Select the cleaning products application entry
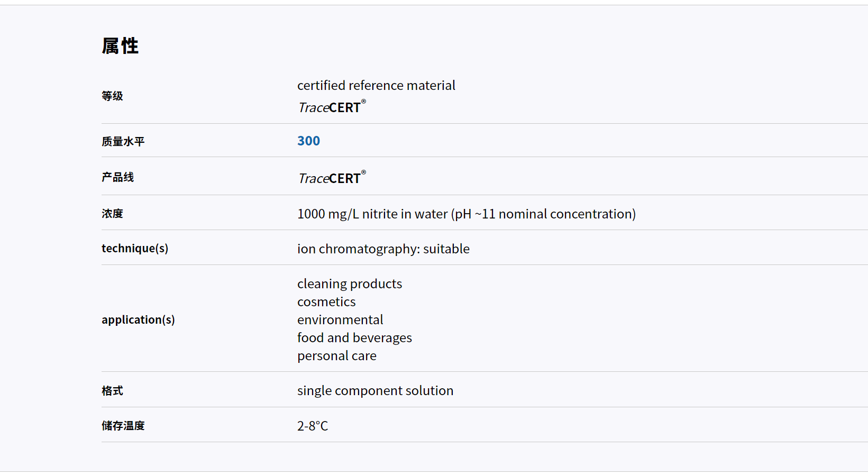 click(x=350, y=284)
